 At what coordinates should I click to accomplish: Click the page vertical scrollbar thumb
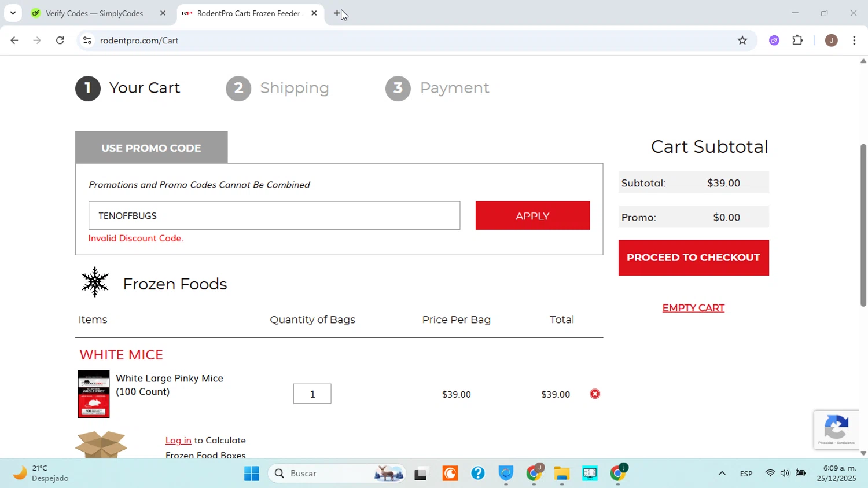point(863,225)
